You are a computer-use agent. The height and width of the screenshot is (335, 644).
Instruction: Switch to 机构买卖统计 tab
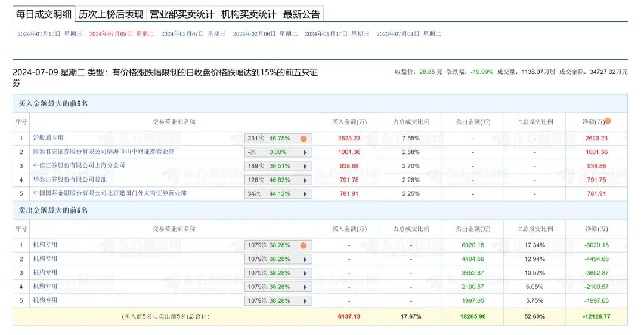point(249,14)
